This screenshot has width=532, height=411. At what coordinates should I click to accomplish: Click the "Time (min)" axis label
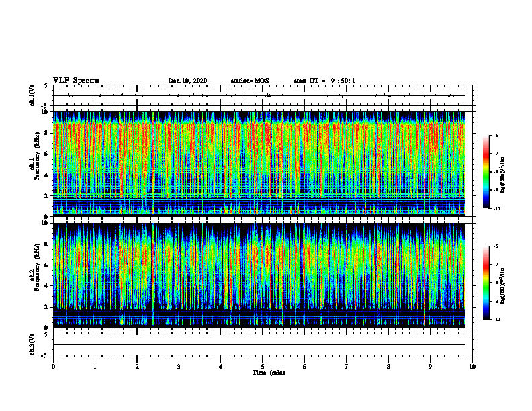click(x=269, y=373)
